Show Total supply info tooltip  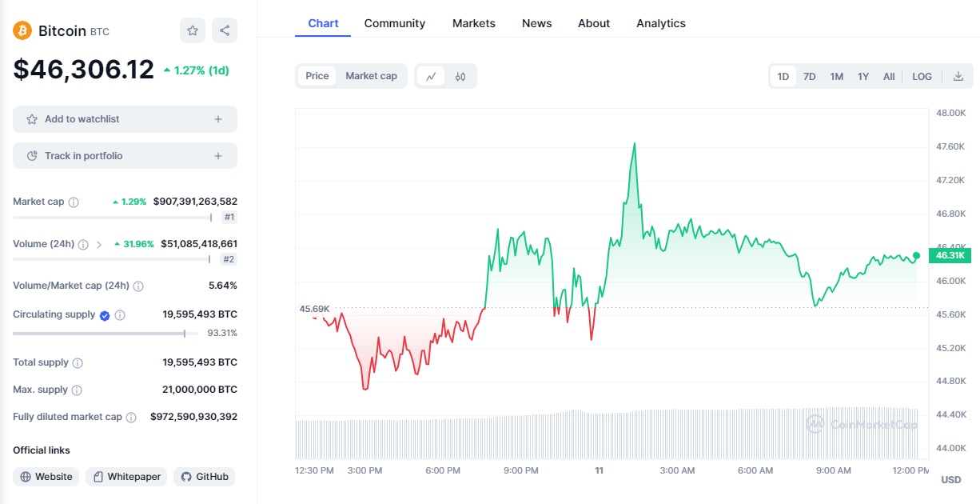click(x=78, y=363)
